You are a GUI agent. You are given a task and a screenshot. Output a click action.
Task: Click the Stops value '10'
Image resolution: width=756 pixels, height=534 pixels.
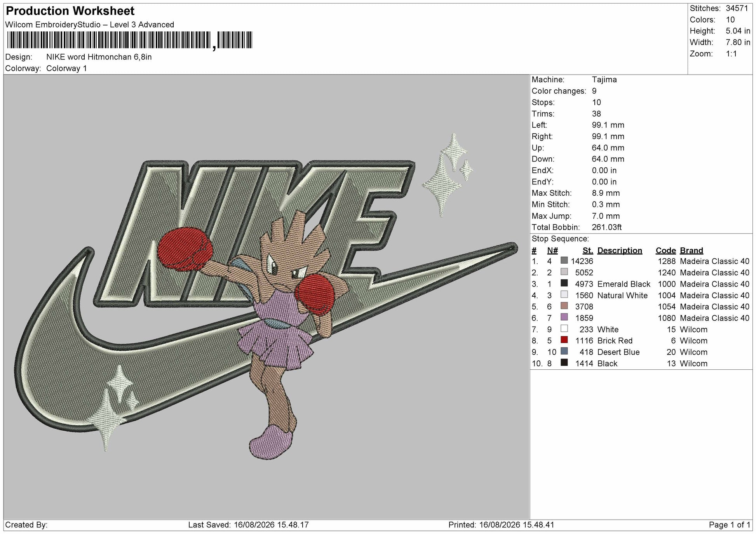[596, 103]
